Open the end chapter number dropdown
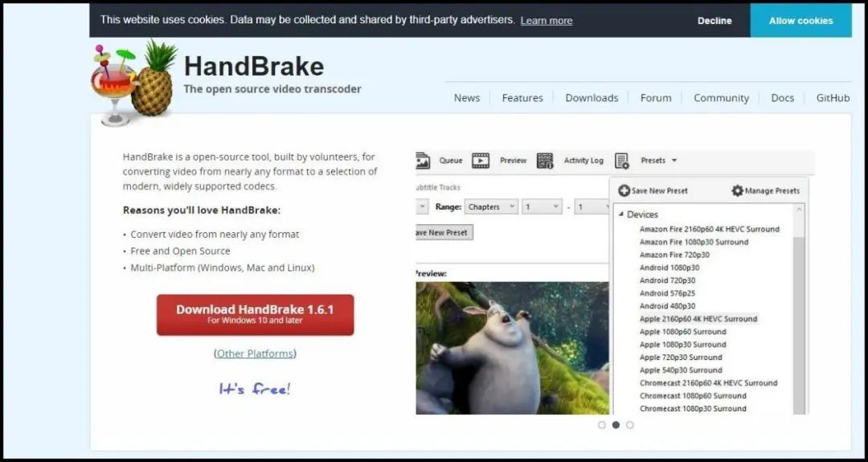Viewport: 868px width, 462px height. click(592, 206)
